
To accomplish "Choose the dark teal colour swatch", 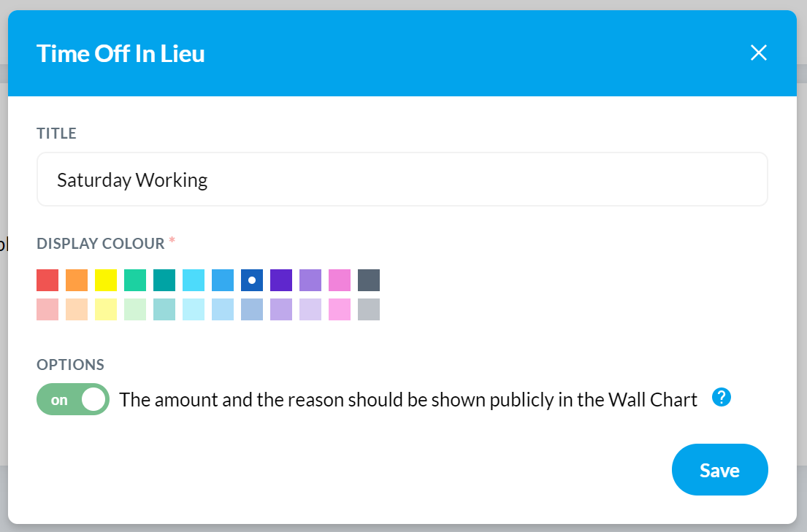I will click(164, 280).
